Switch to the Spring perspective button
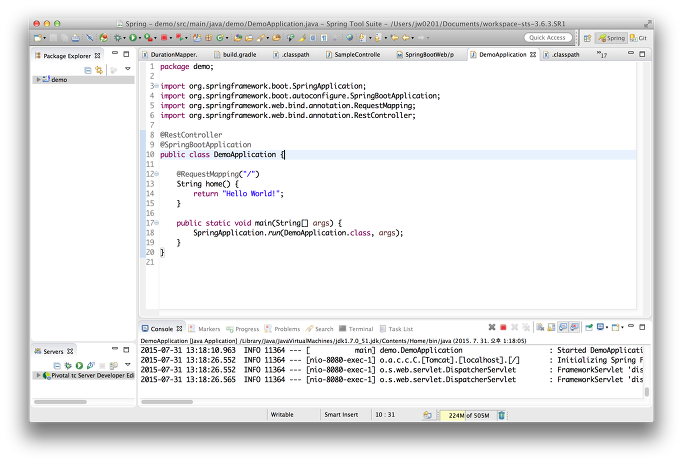 [612, 38]
